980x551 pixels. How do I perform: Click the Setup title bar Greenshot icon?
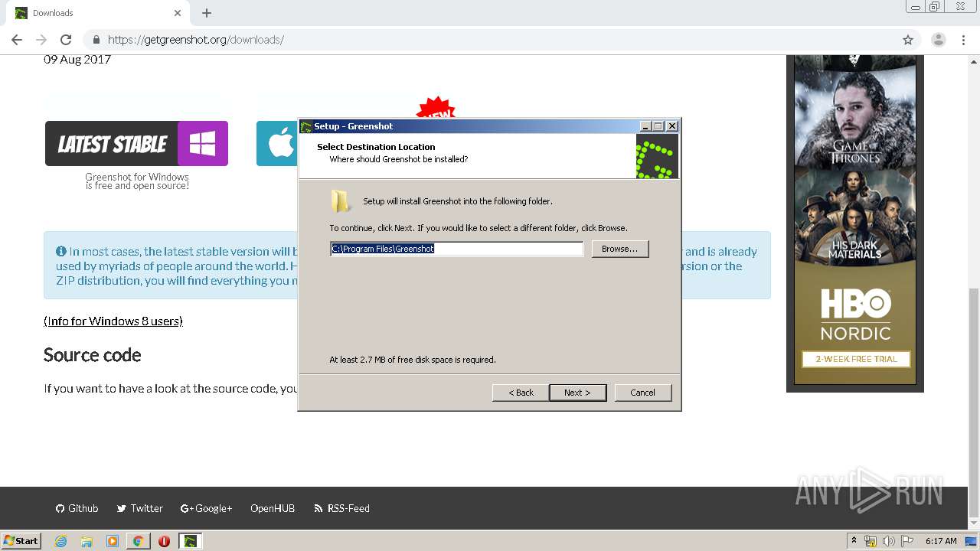(x=306, y=126)
